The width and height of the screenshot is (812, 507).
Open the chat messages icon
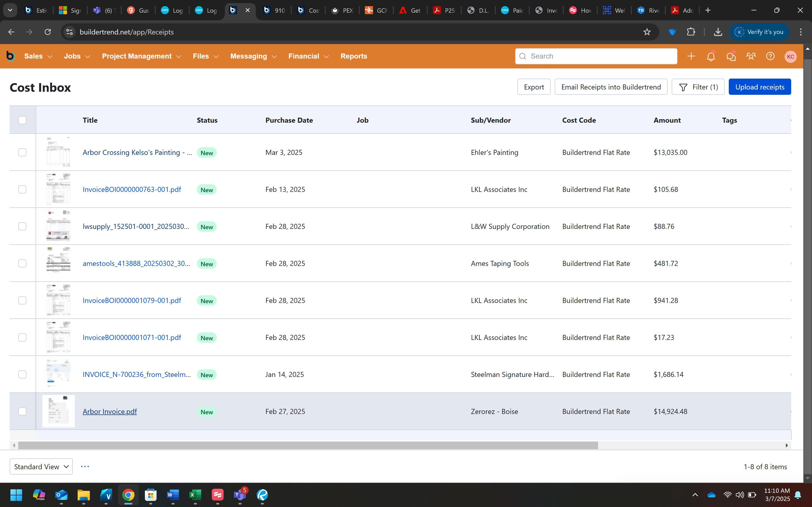tap(731, 56)
